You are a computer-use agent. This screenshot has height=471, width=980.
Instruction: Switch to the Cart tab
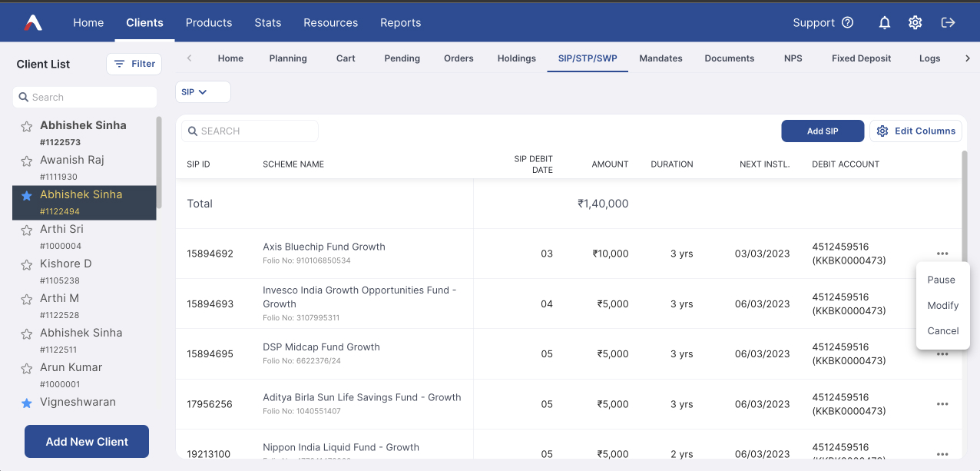point(346,58)
